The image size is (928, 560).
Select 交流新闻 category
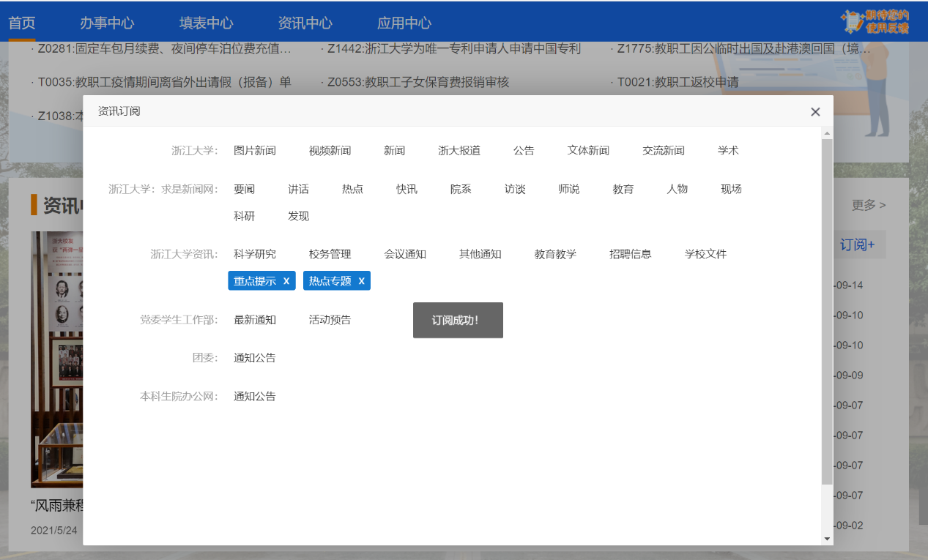coord(664,151)
